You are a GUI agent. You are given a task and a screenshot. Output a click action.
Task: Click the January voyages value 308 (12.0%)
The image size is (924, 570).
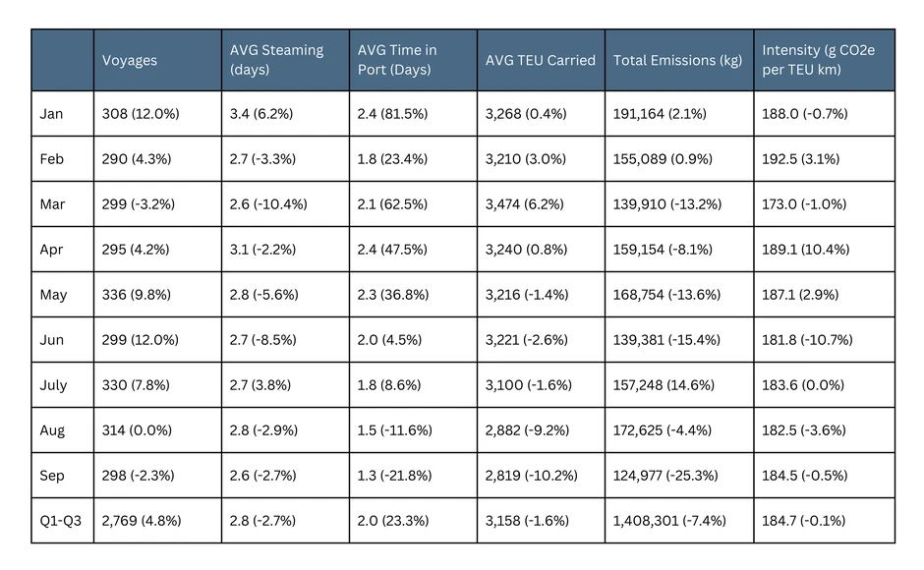click(141, 114)
